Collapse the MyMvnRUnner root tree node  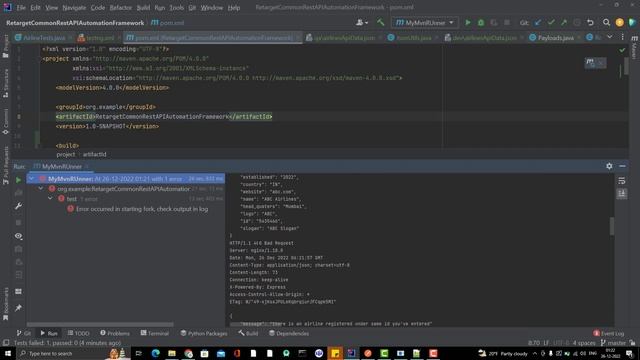tap(32, 179)
